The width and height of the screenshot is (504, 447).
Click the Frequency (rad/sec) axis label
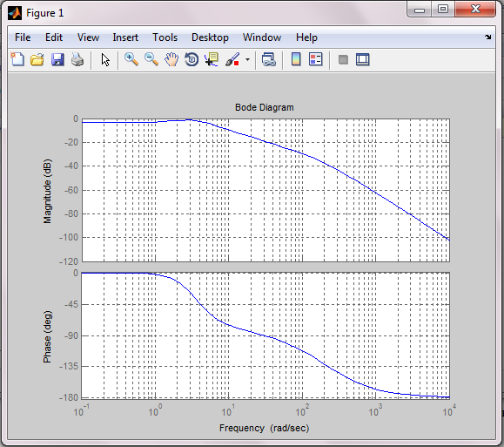point(265,428)
